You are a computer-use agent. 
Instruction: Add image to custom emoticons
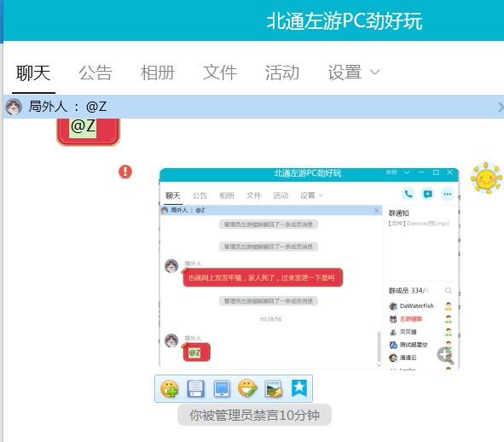[x=170, y=388]
